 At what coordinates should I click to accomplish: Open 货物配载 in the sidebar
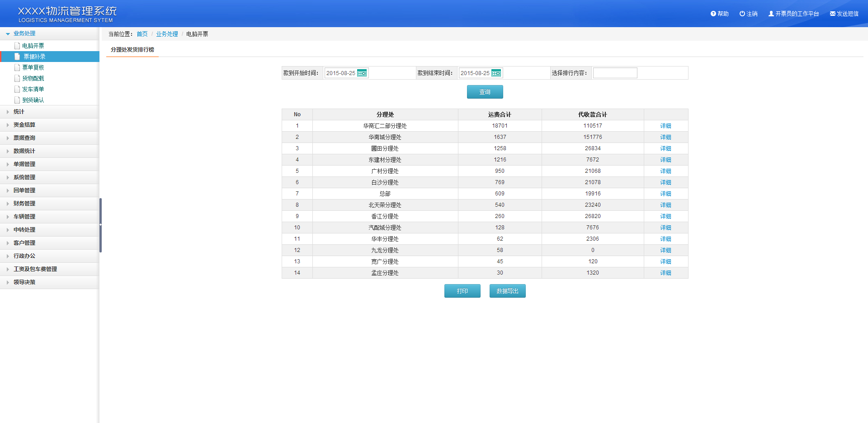pyautogui.click(x=33, y=78)
